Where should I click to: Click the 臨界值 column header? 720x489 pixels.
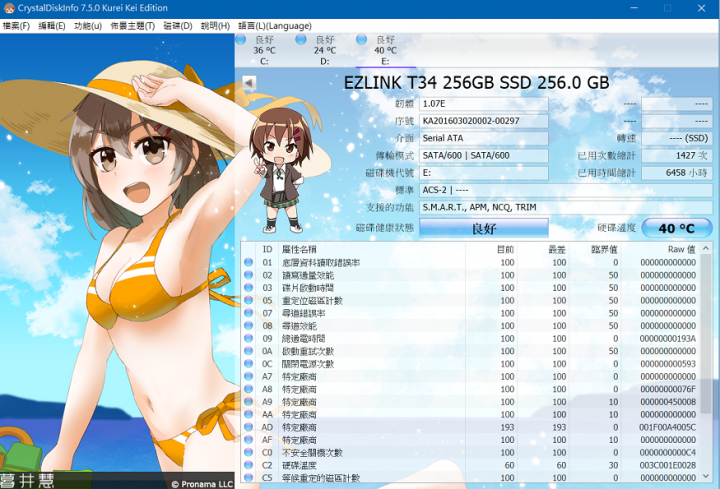[x=595, y=249]
